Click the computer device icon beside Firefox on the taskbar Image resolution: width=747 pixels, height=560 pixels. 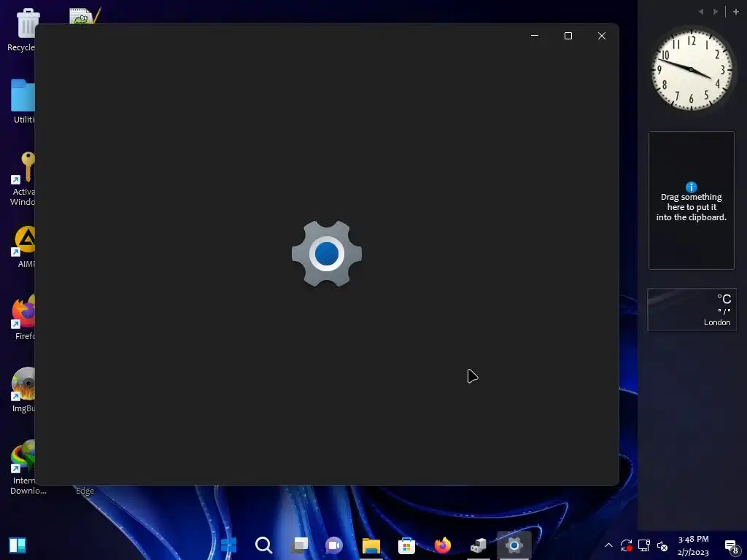(479, 545)
